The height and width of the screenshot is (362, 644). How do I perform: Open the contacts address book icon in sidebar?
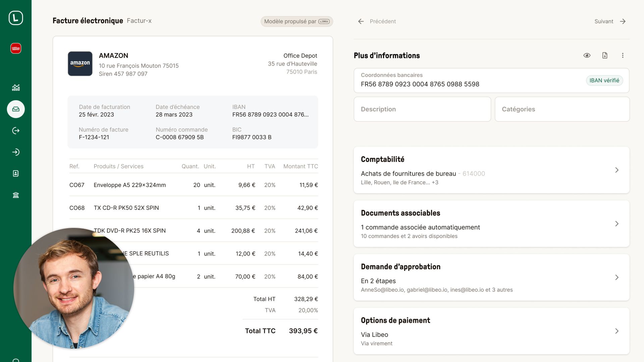[16, 173]
